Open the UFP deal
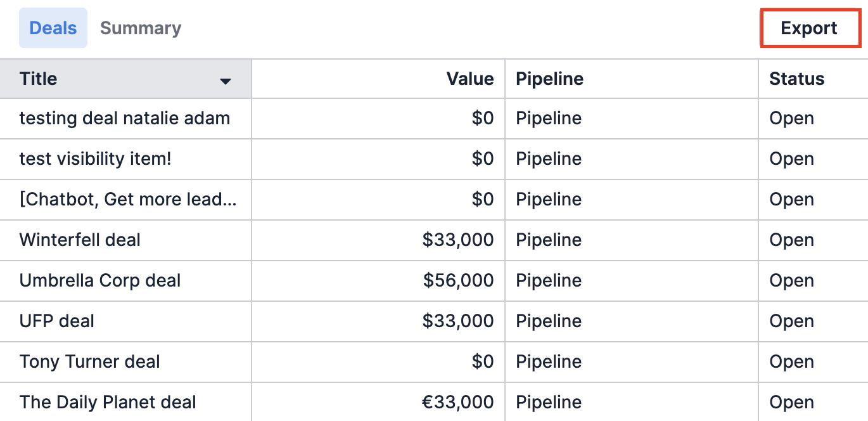 56,321
